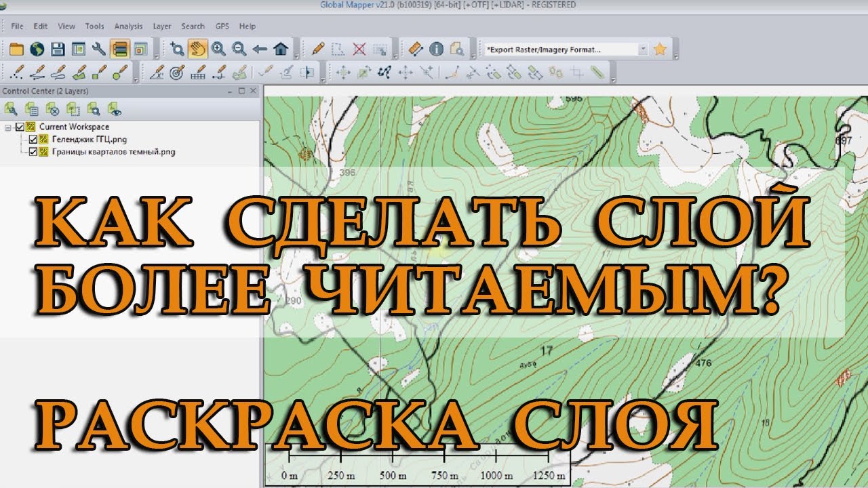Select the Create Area polygon tool
868x488 pixels.
click(x=79, y=70)
